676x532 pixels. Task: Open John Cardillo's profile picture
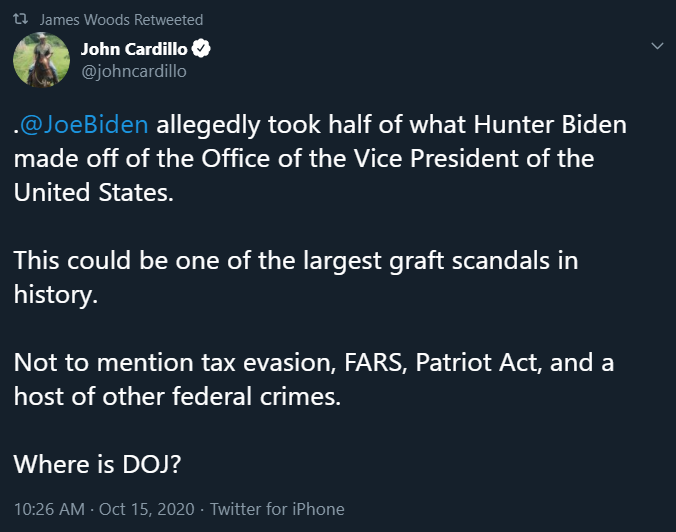(x=40, y=60)
